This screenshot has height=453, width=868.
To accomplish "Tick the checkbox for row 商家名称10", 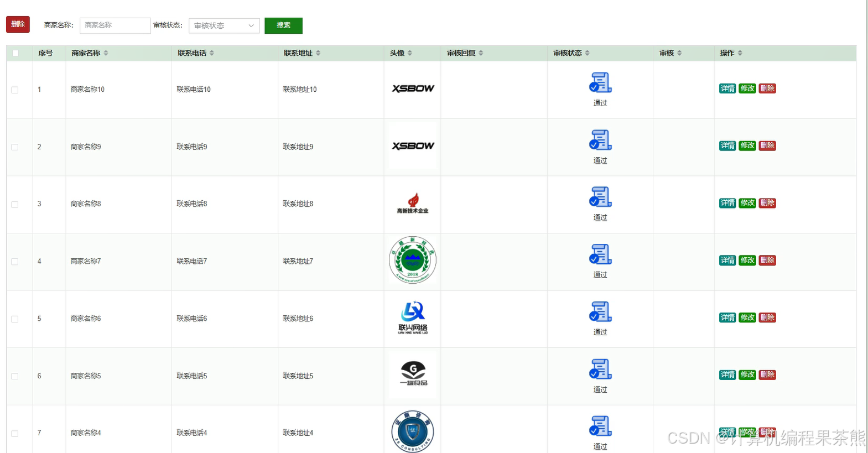I will tap(15, 90).
